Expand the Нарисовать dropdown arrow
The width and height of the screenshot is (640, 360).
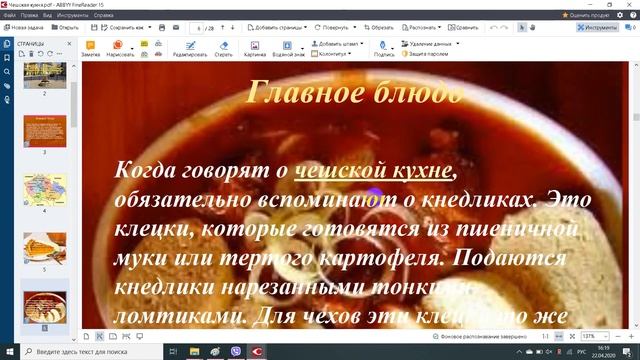coord(132,49)
